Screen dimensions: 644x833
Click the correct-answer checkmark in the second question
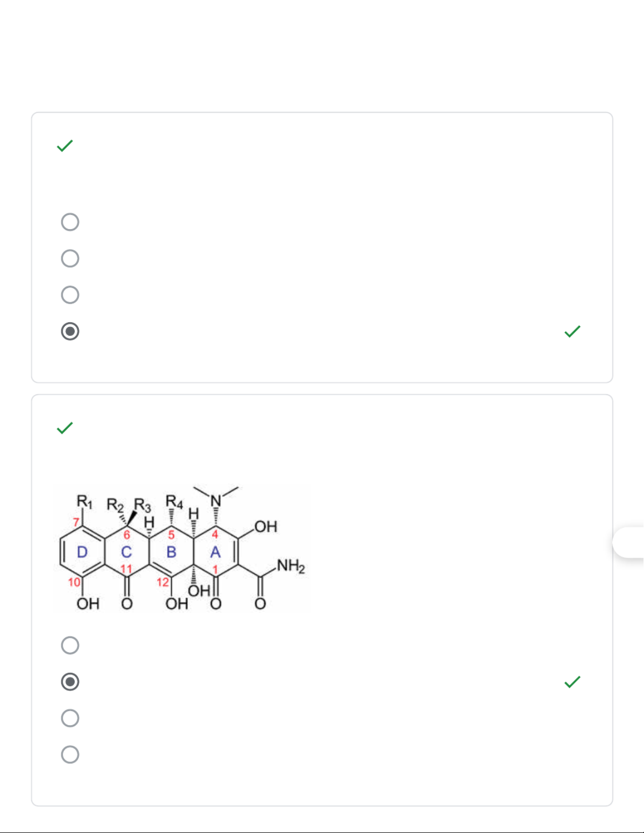point(572,682)
